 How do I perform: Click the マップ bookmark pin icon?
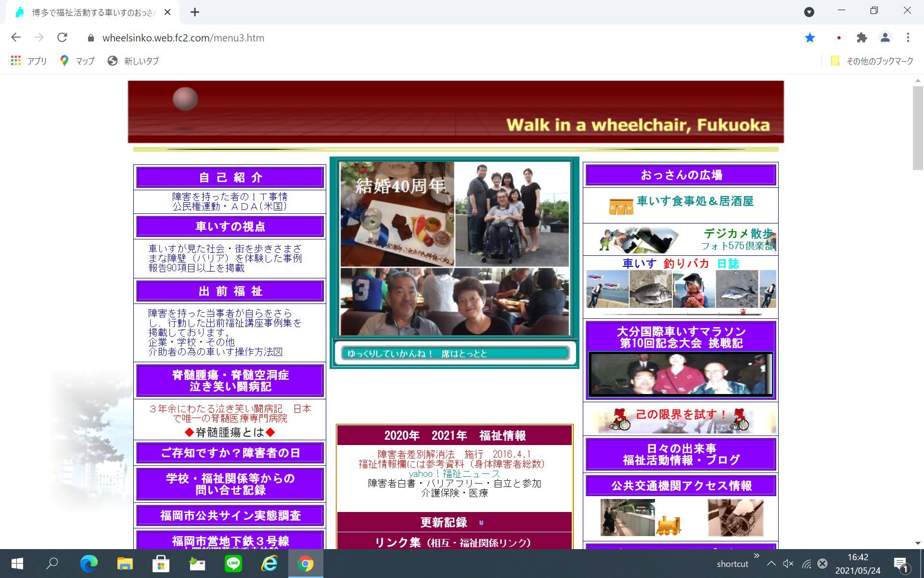point(65,61)
